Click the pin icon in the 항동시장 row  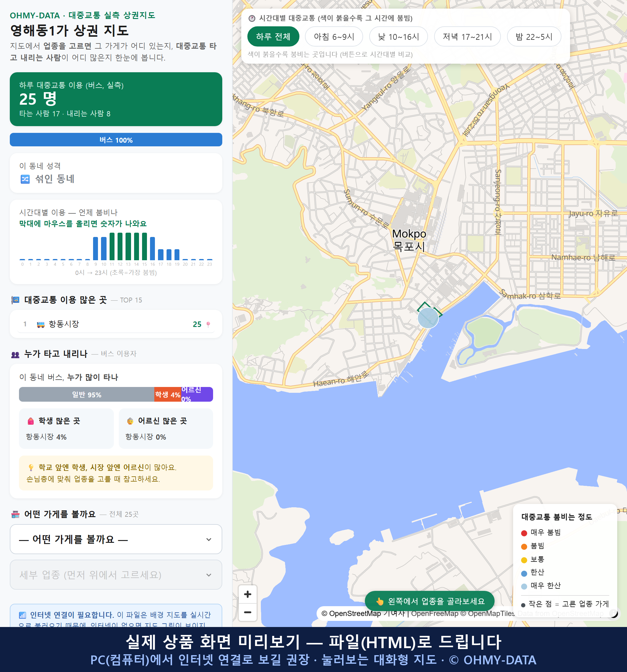pos(208,325)
